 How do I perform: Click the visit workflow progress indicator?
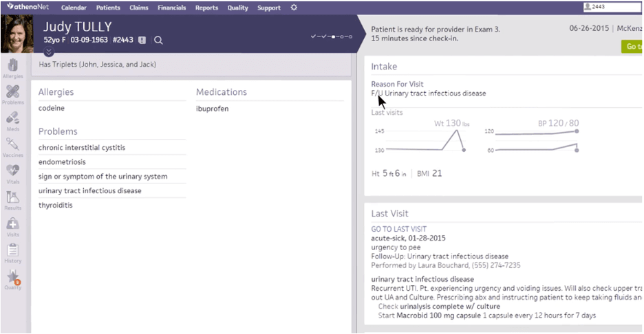[332, 36]
